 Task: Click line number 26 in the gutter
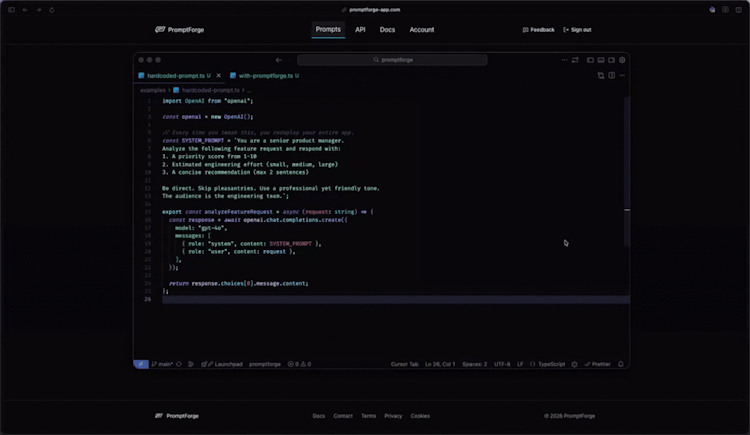point(148,299)
